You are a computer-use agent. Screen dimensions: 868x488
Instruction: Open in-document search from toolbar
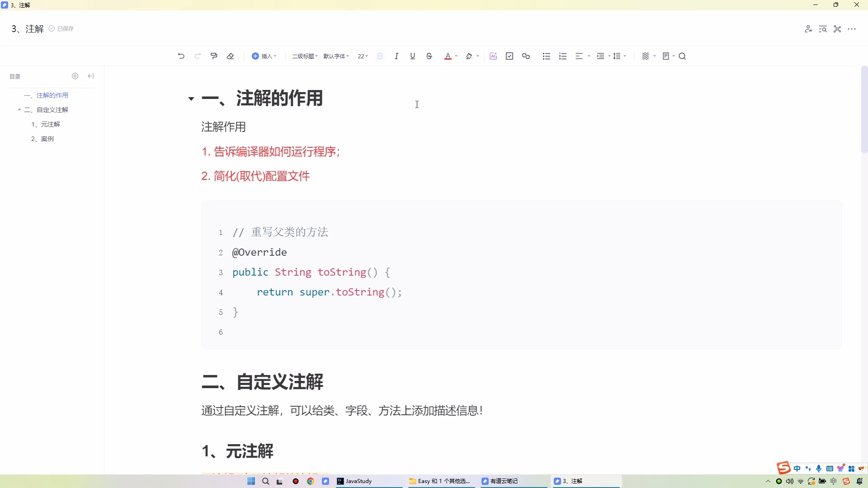682,56
